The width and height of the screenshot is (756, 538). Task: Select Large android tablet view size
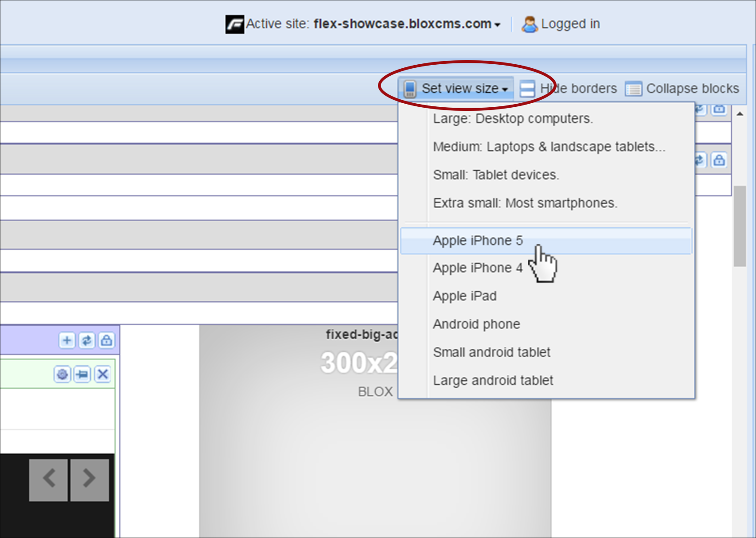(546, 380)
